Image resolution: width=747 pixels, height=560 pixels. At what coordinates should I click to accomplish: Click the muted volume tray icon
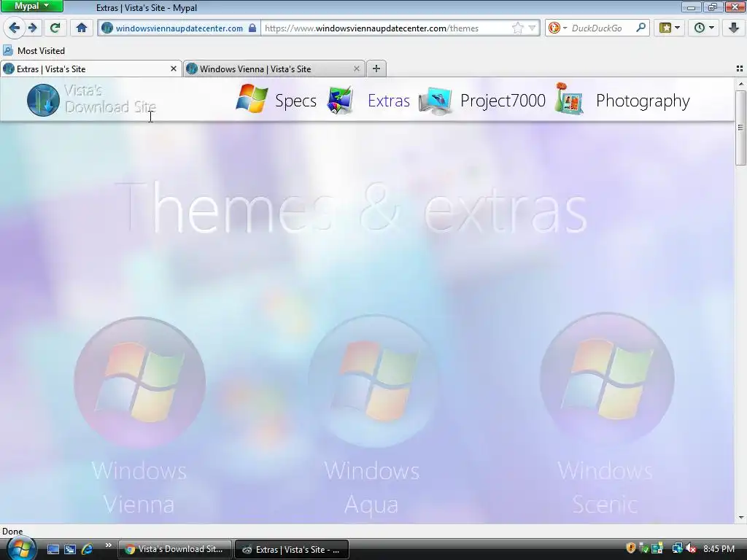point(691,548)
